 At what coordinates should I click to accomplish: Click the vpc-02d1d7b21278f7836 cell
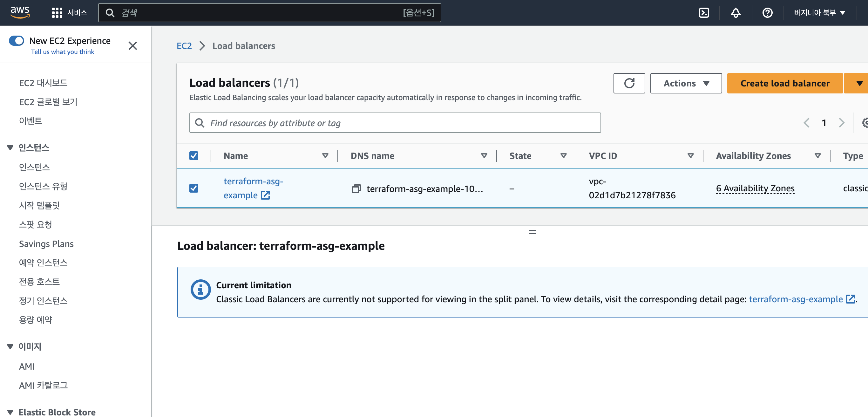tap(632, 188)
